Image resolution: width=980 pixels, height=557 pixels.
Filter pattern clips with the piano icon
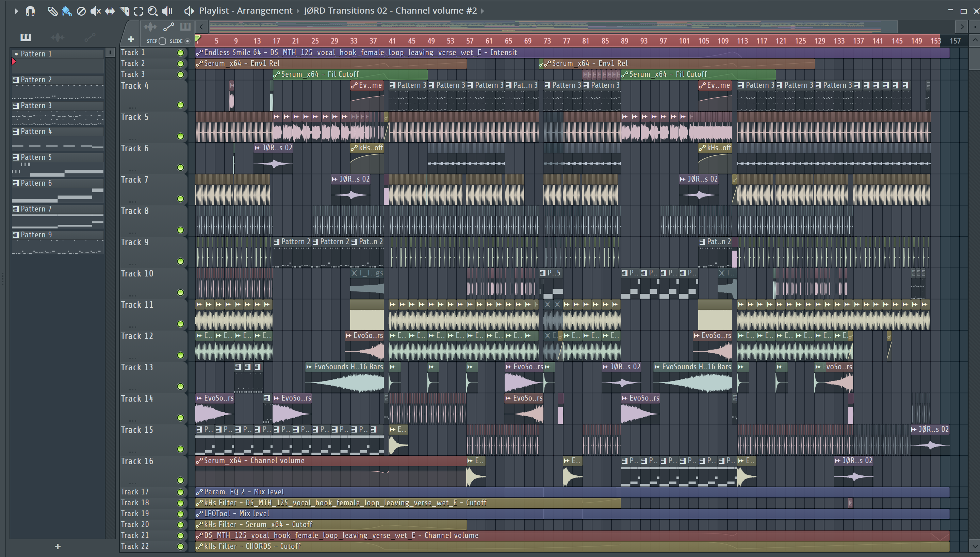pos(185,27)
